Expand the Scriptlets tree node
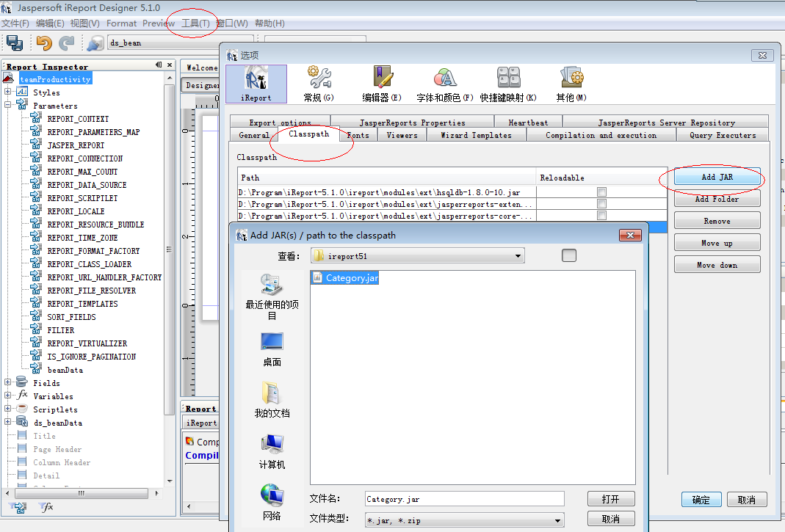785x532 pixels. click(x=7, y=409)
